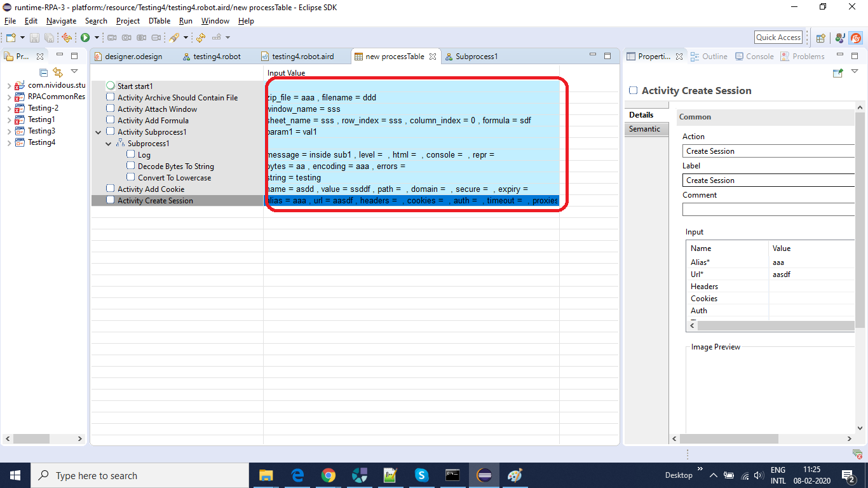Expand the Testing-2 project

pyautogui.click(x=8, y=108)
